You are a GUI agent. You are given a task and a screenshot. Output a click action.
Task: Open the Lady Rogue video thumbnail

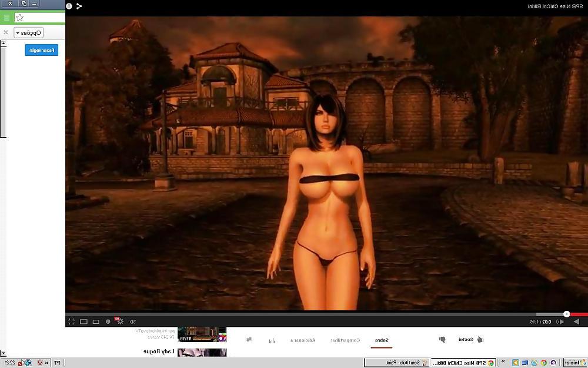(x=202, y=352)
